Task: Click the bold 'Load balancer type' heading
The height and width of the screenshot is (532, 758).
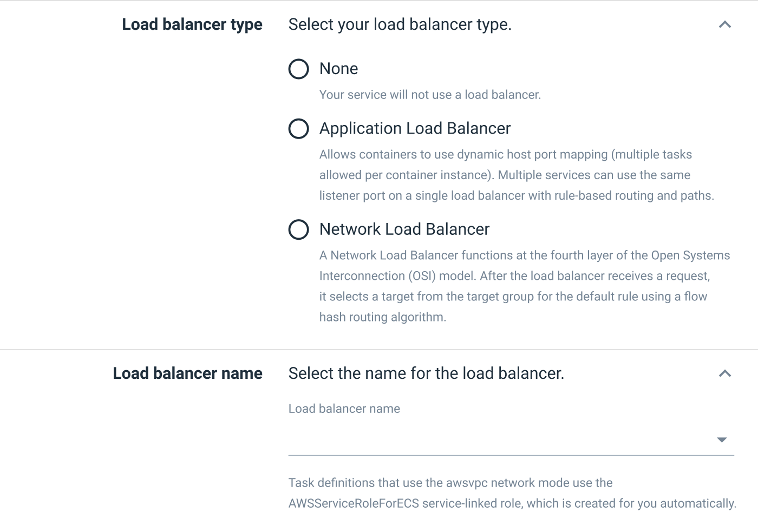Action: click(192, 24)
